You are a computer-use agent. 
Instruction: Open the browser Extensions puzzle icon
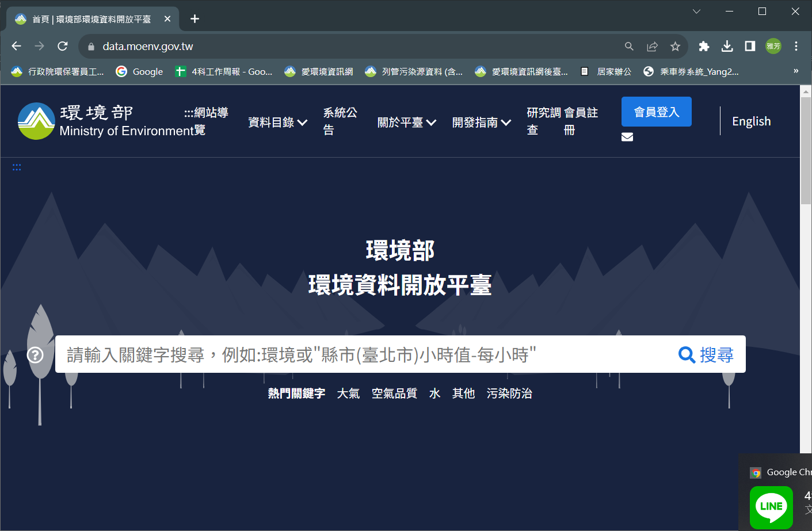coord(704,45)
